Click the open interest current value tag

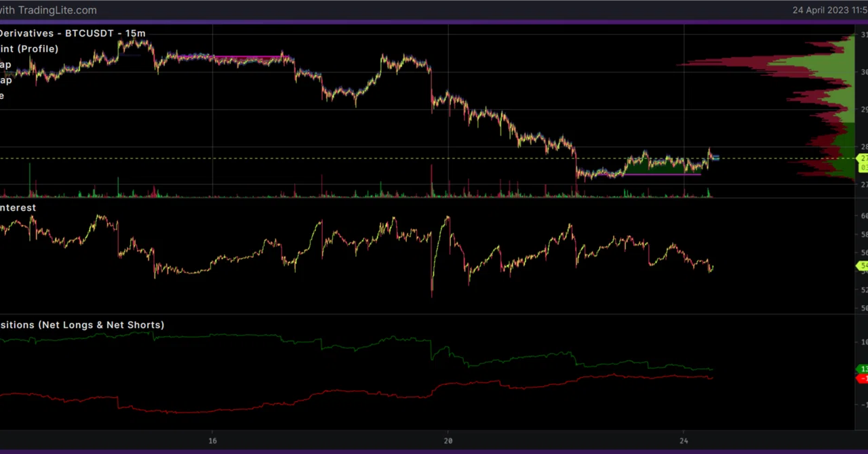tap(863, 266)
